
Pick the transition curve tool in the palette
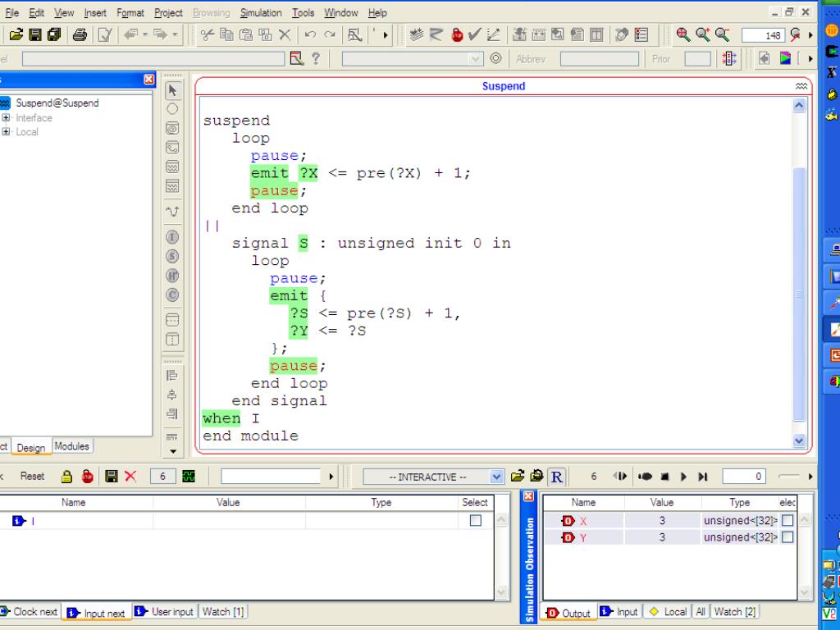click(x=172, y=212)
